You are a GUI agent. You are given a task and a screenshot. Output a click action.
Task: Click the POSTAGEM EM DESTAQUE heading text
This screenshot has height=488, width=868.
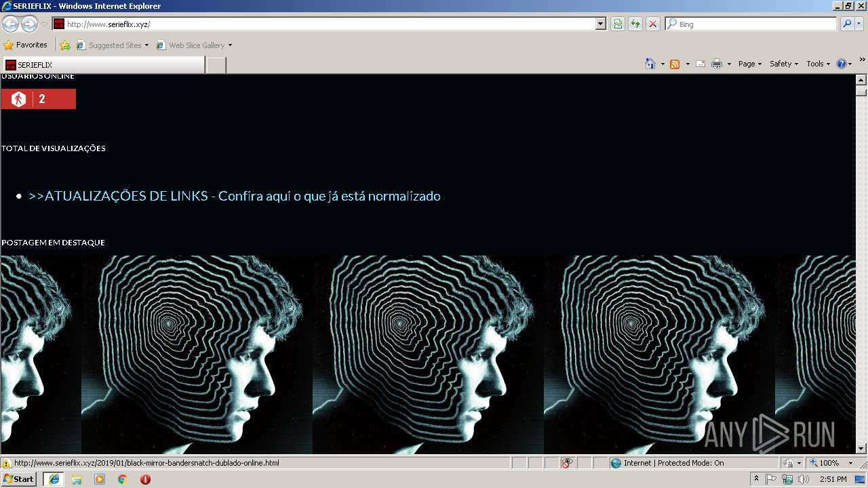[53, 243]
